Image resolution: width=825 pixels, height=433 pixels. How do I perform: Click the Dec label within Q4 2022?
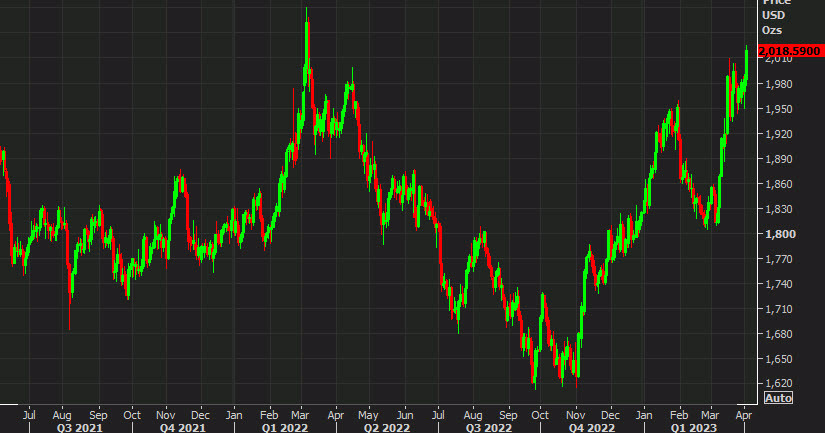tap(610, 415)
